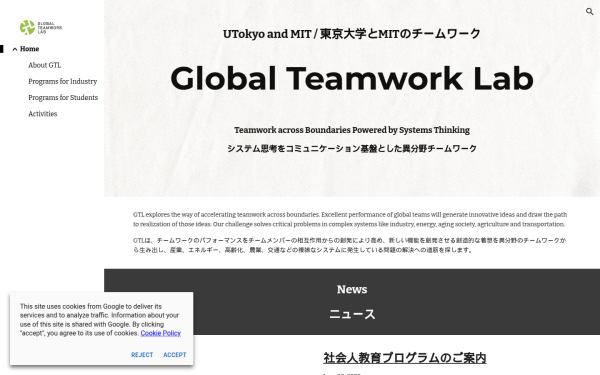Open the search magnifier icon
Image resolution: width=600 pixels, height=375 pixels.
tap(589, 11)
